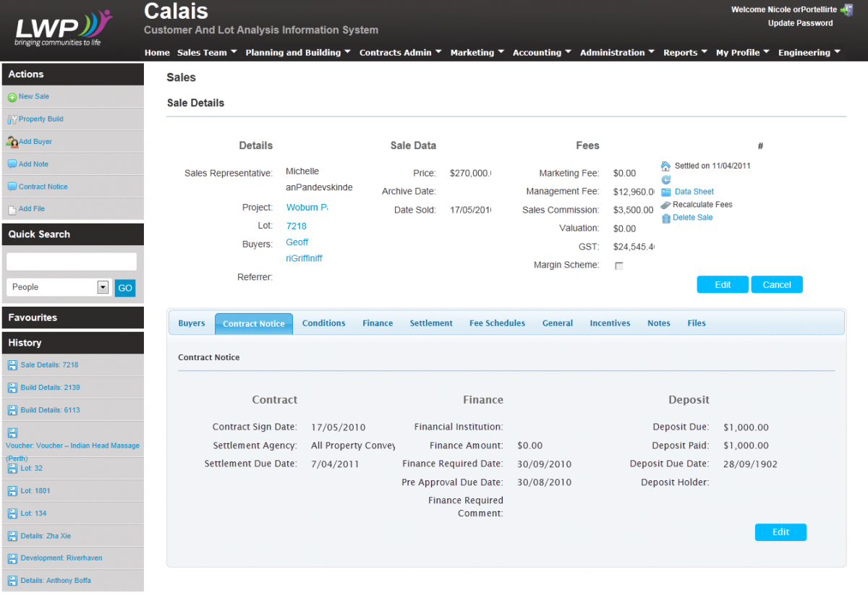
Task: Open the Reports menu dropdown
Action: pos(685,53)
